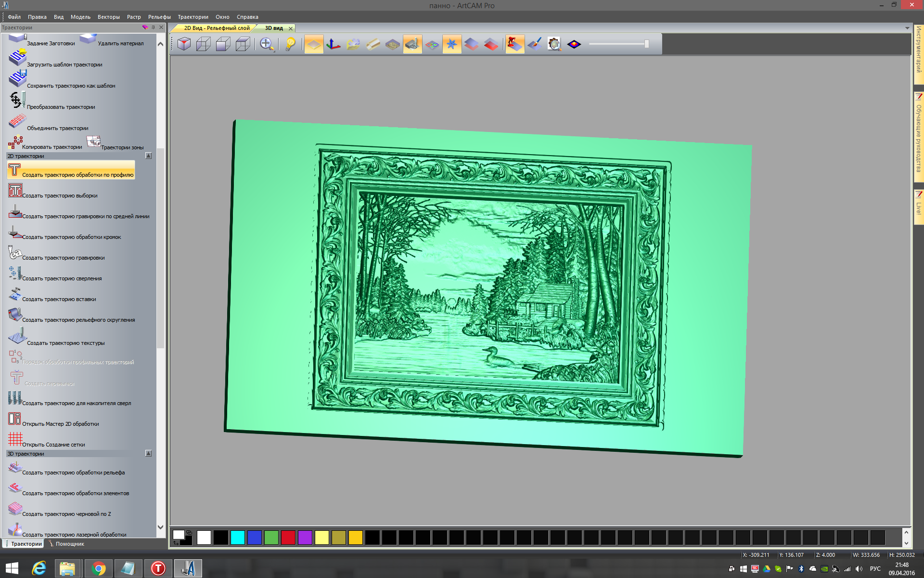Click 'Открыть Создание сетки' grid icon
This screenshot has width=924, height=578.
coord(15,439)
